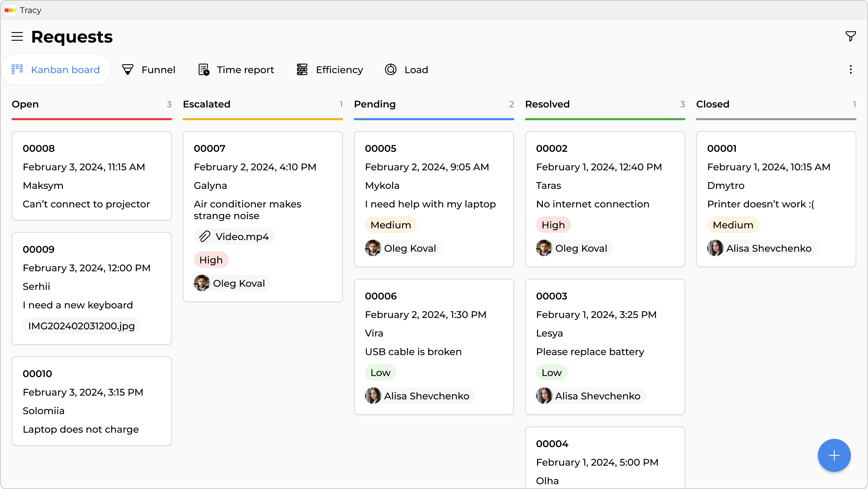Click the Escalated column header

tap(207, 104)
